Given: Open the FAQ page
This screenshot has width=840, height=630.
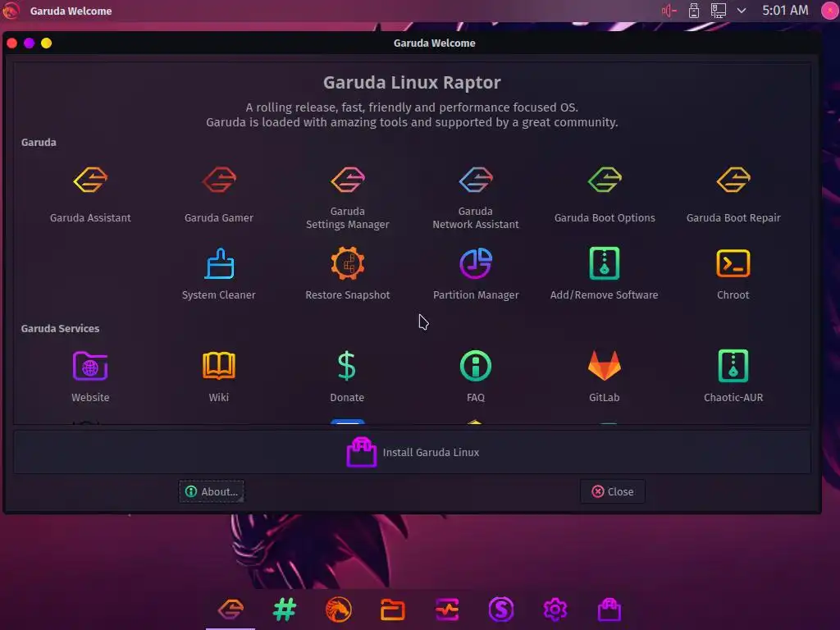Looking at the screenshot, I should point(476,376).
